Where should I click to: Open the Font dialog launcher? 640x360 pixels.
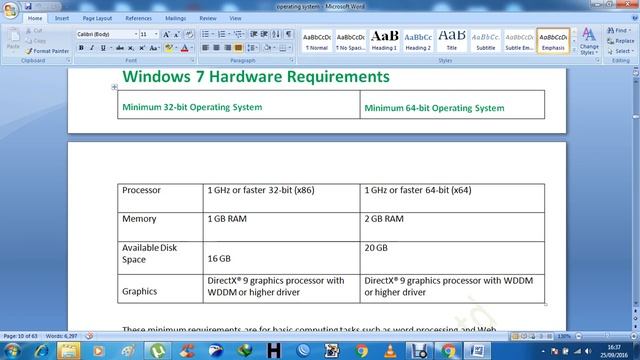click(x=193, y=60)
